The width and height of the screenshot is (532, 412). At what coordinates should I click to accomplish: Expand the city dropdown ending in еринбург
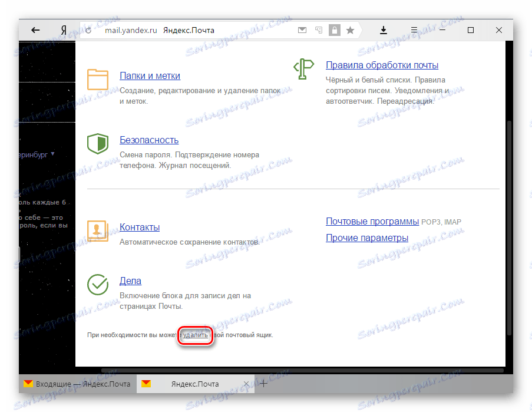pos(37,155)
